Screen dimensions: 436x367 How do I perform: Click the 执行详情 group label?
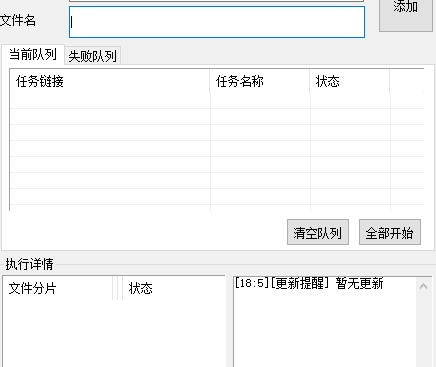click(x=29, y=264)
